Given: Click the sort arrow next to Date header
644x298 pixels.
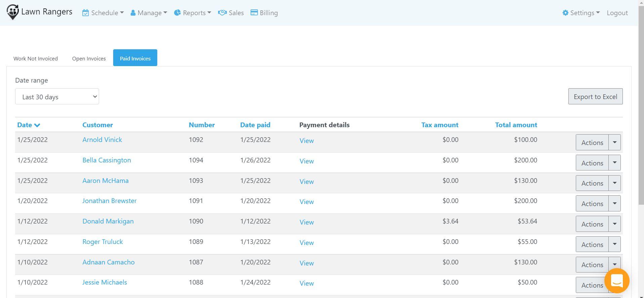Looking at the screenshot, I should [x=37, y=125].
